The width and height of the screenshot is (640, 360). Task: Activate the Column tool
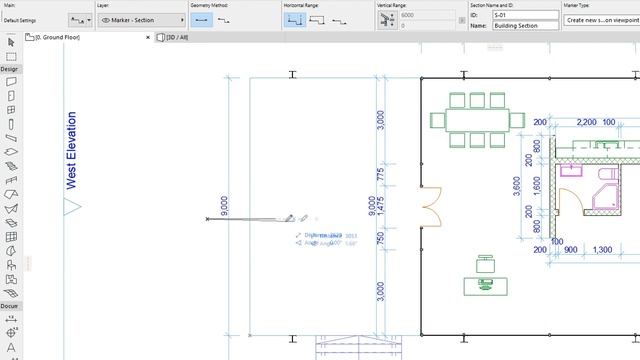(11, 124)
